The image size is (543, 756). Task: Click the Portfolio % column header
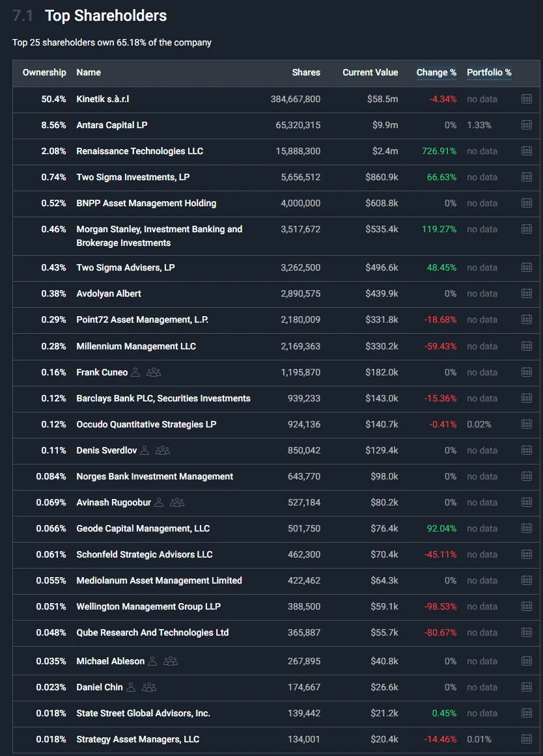pos(489,72)
